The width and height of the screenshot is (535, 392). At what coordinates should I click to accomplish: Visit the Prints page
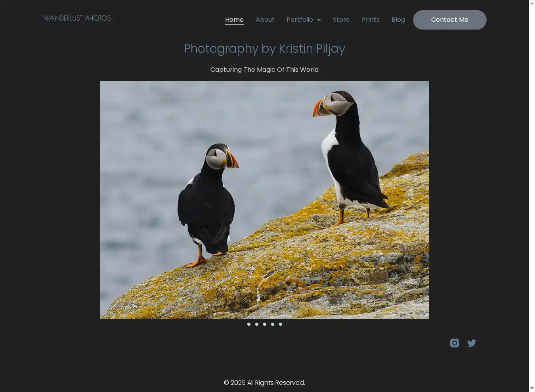tap(371, 20)
